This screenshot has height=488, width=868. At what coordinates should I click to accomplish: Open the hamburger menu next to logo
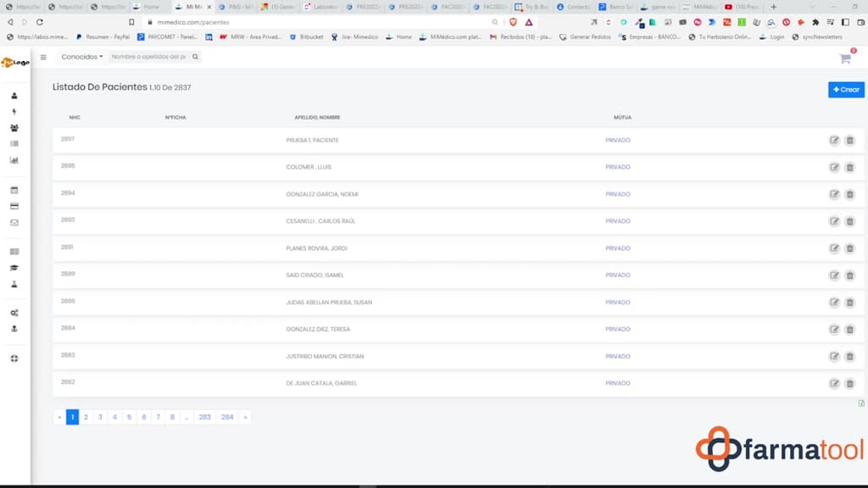[x=43, y=57]
